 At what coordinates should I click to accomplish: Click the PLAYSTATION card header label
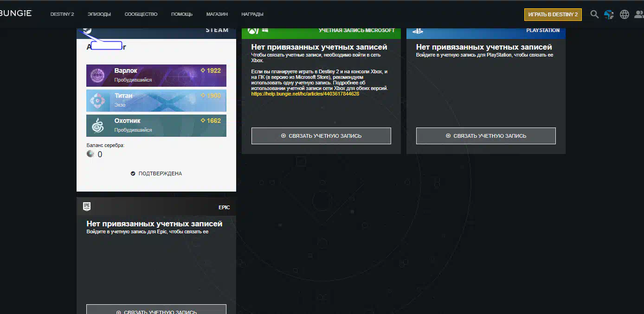tap(543, 30)
